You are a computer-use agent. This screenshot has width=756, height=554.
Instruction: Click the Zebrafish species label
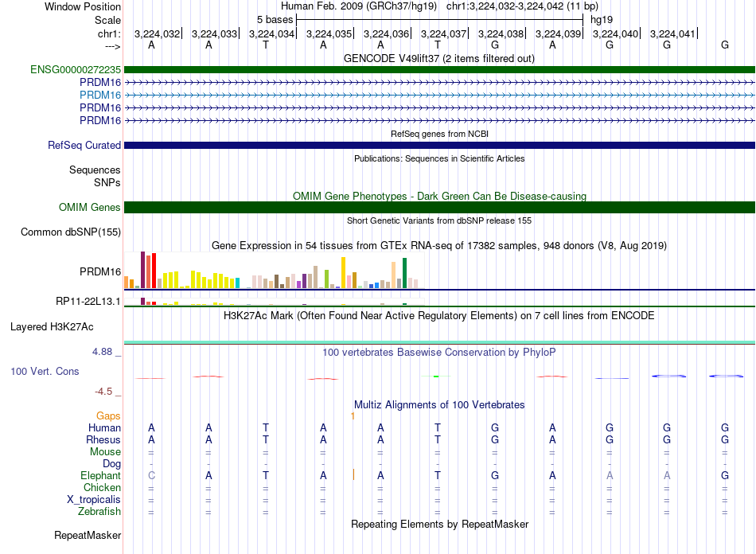[99, 511]
